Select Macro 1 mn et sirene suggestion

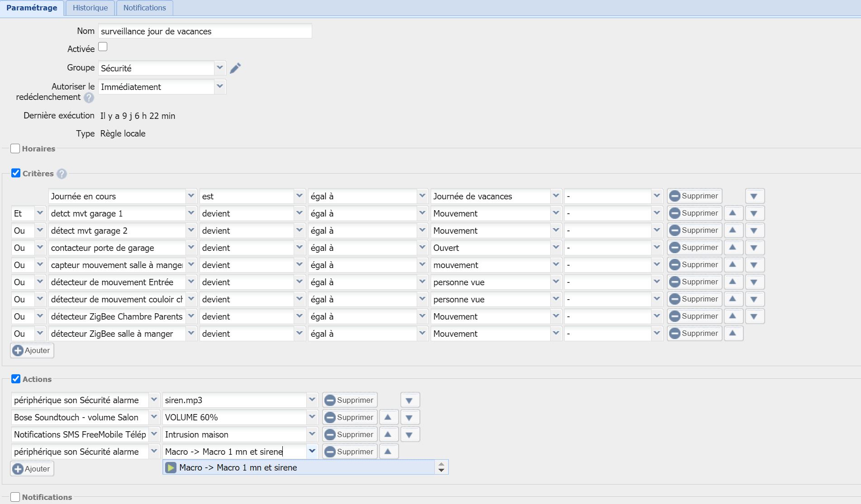(299, 467)
